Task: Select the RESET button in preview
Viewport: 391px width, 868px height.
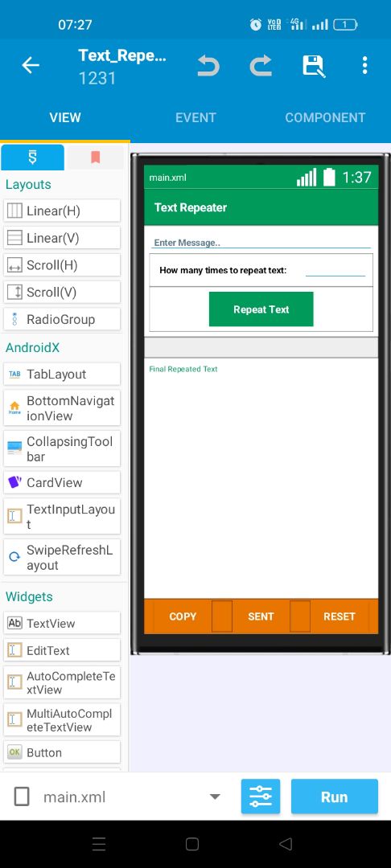Action: 339,616
